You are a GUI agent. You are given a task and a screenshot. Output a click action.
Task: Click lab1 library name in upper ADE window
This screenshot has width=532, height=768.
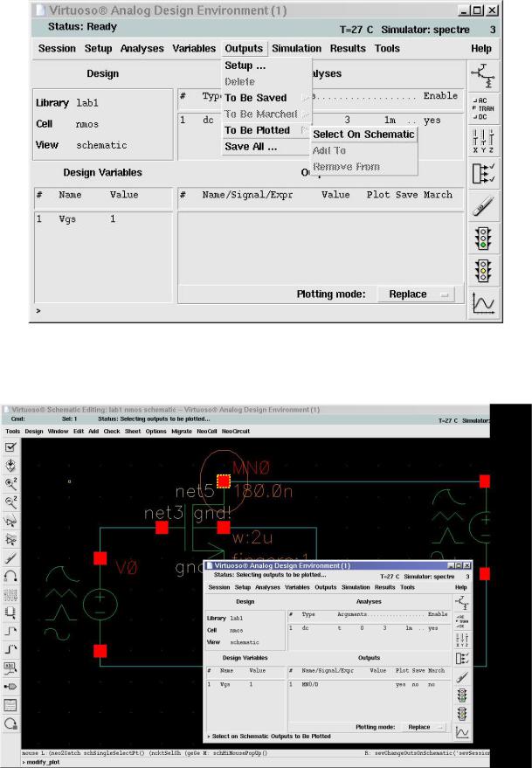(87, 103)
